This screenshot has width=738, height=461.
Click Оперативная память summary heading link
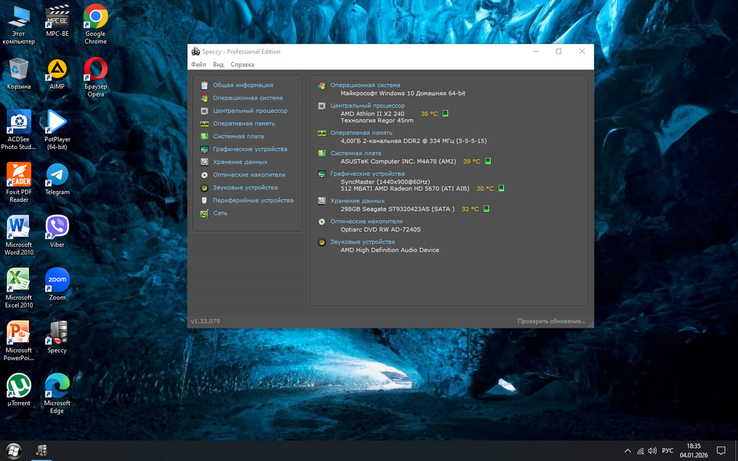click(x=361, y=133)
